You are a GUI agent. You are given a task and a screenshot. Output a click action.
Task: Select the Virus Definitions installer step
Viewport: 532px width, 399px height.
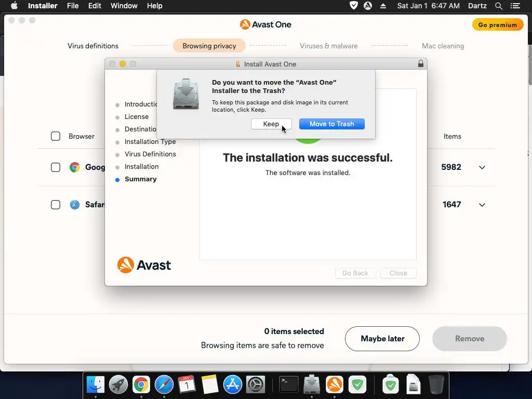point(150,154)
